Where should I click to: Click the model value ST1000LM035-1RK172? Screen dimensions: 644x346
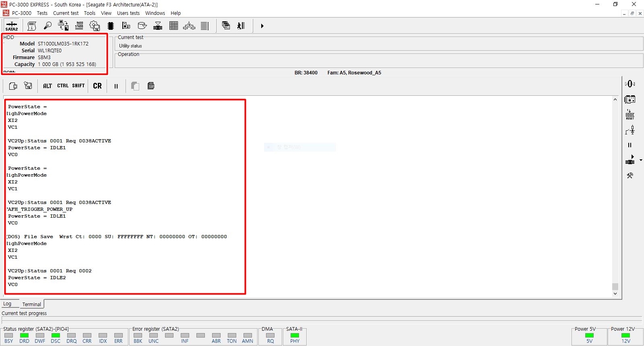click(x=63, y=43)
